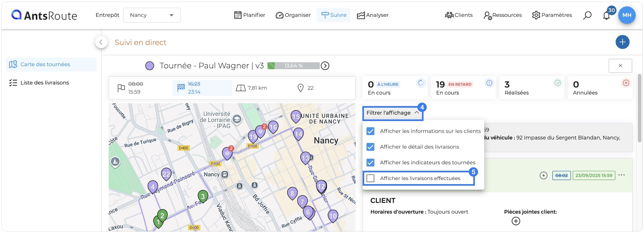Screen dimensions: 644x233
Task: Click the En retard en cours card
Action: point(463,88)
